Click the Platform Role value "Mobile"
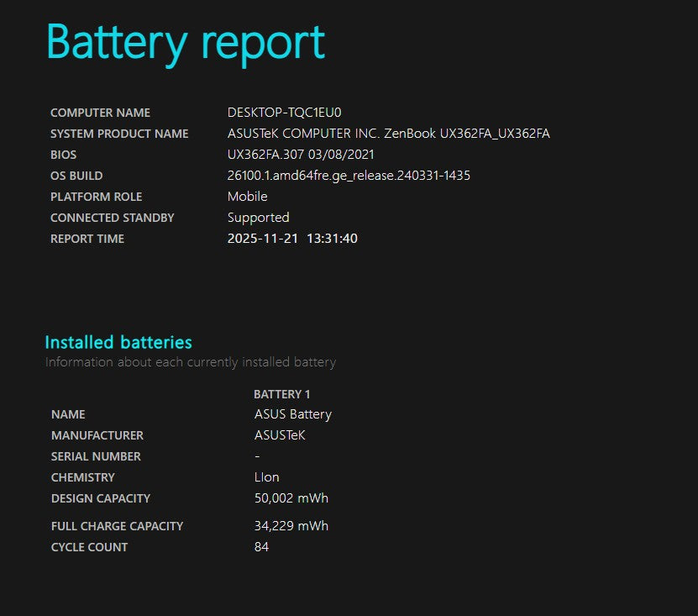The height and width of the screenshot is (616, 698). pos(247,197)
